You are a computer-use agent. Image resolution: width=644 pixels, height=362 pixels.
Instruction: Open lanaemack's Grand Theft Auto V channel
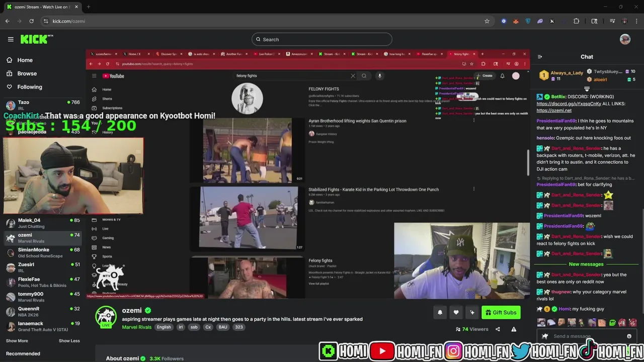[43, 326]
